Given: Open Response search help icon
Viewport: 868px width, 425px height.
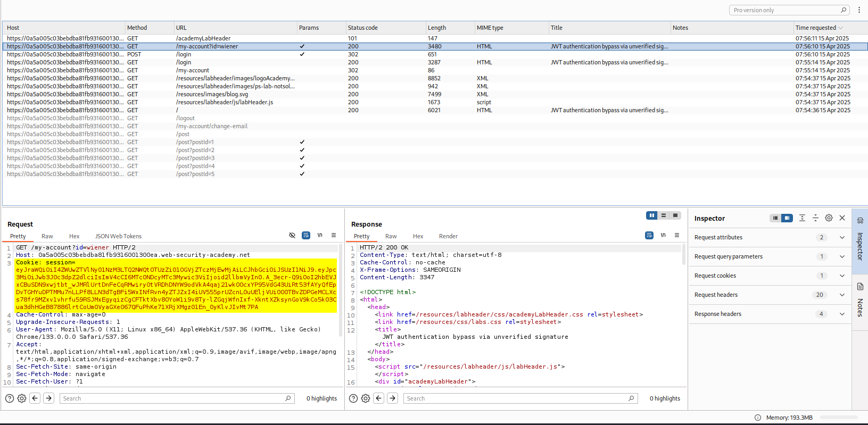Looking at the screenshot, I should pos(353,398).
